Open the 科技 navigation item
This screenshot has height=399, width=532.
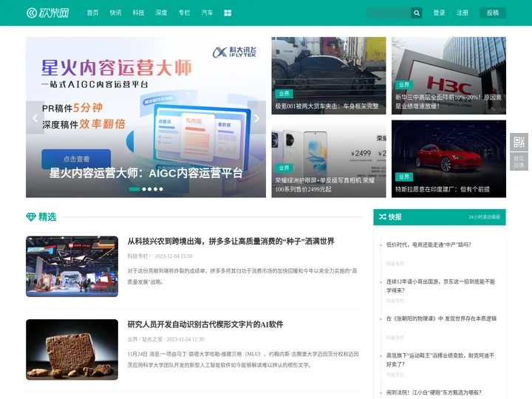138,13
